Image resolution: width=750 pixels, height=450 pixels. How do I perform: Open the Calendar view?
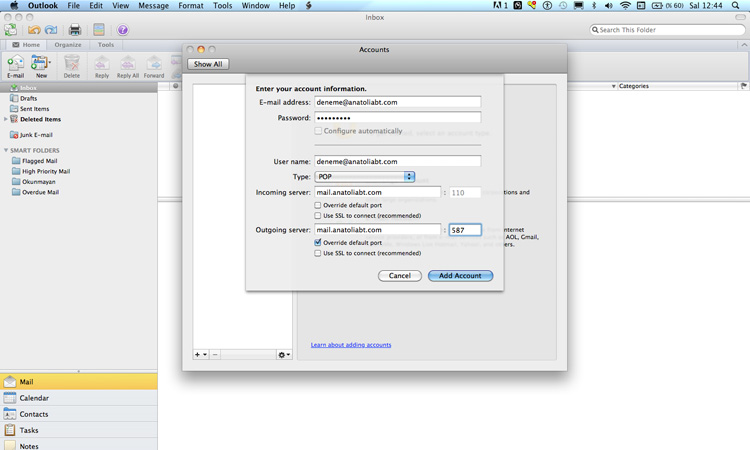78,398
